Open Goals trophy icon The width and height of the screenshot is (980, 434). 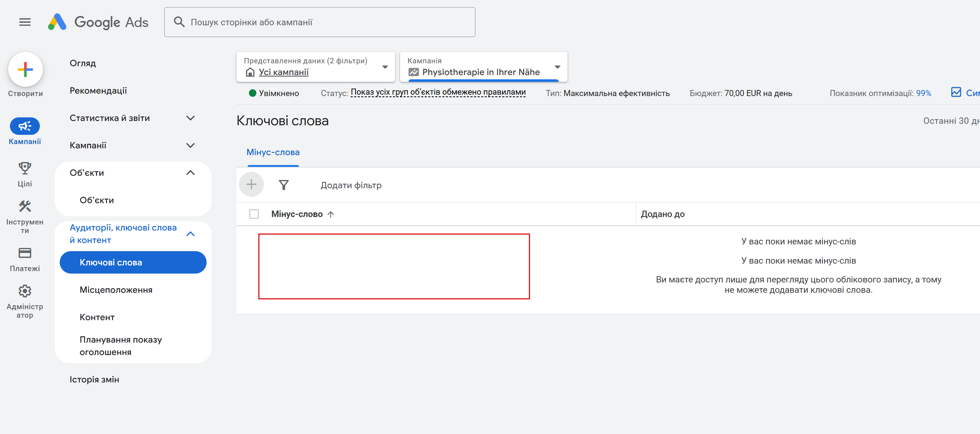tap(25, 168)
